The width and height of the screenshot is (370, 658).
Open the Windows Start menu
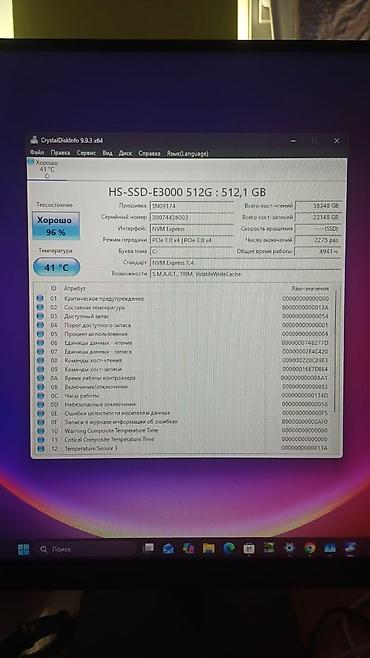coord(23,549)
